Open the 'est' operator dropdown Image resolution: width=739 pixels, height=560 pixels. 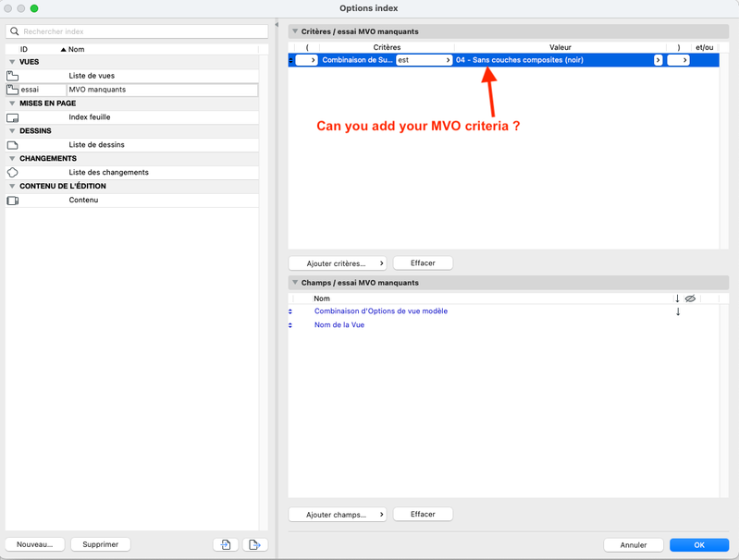(x=425, y=60)
